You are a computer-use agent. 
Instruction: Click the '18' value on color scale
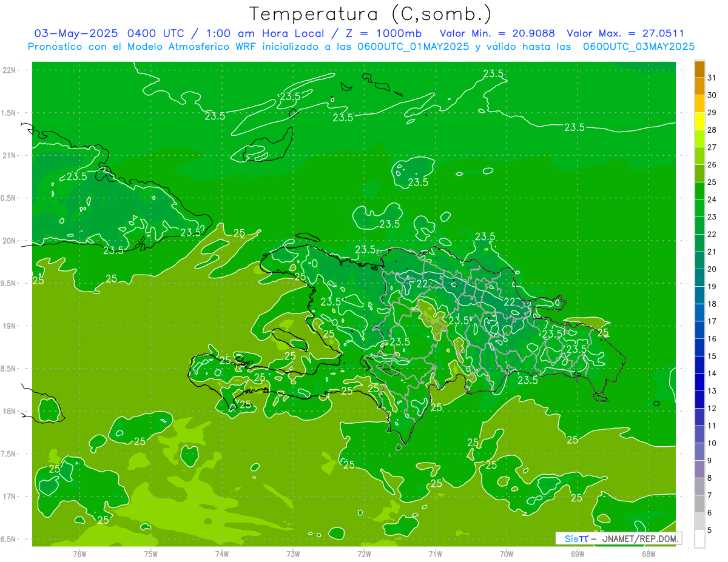tap(712, 304)
